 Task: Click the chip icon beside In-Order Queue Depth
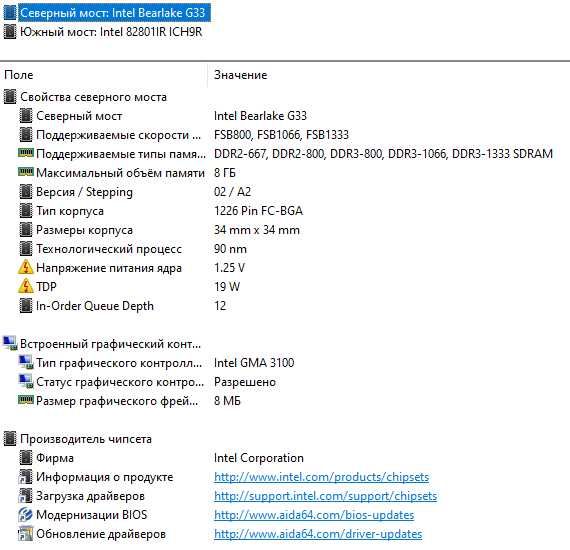26,305
